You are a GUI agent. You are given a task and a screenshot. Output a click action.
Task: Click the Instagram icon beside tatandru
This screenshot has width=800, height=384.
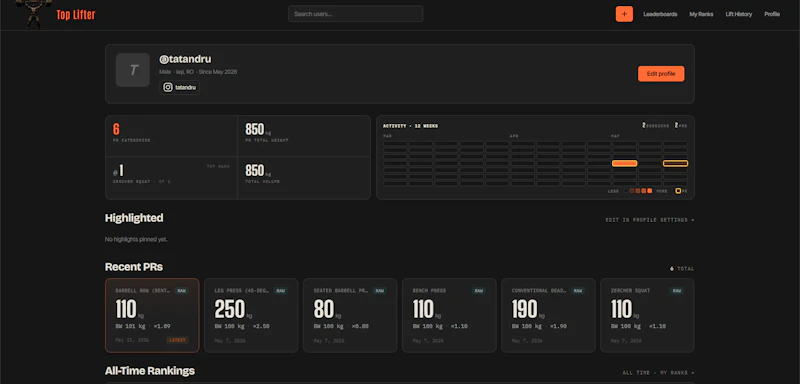point(167,87)
